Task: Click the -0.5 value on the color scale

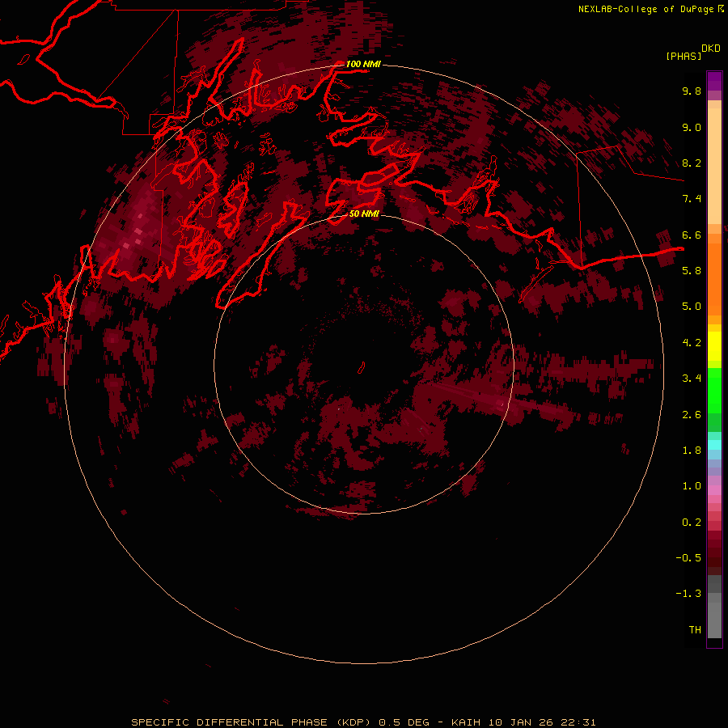Action: click(x=688, y=558)
